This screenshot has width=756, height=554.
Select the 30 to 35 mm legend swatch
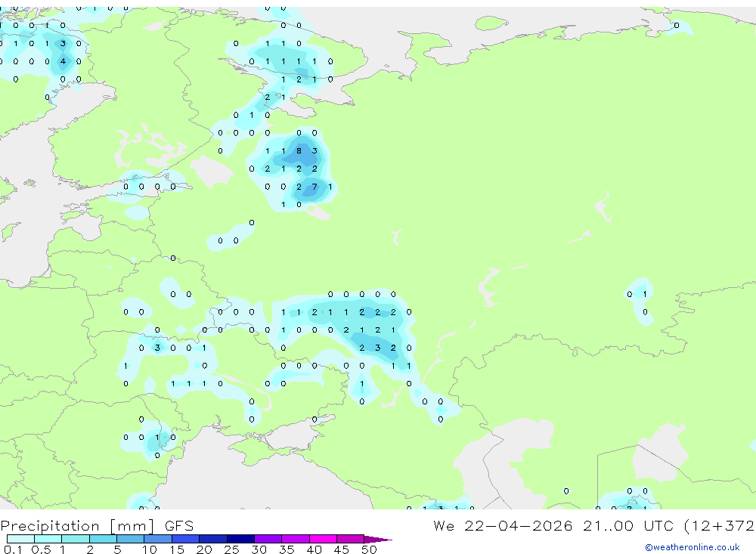268,539
